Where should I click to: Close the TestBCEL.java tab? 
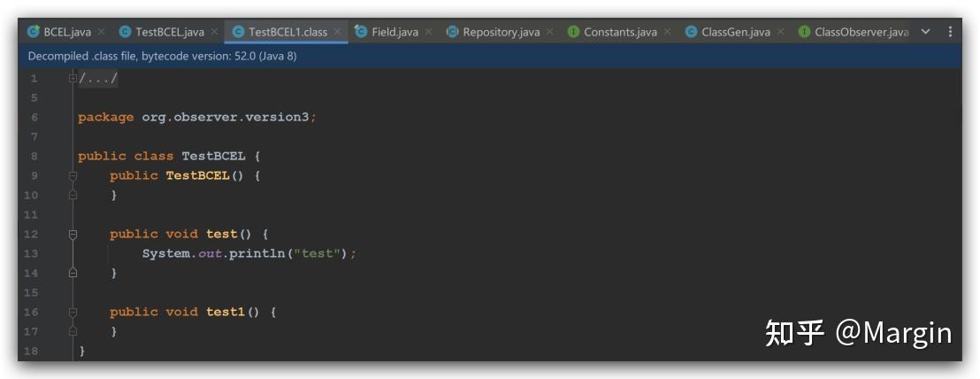(x=213, y=32)
